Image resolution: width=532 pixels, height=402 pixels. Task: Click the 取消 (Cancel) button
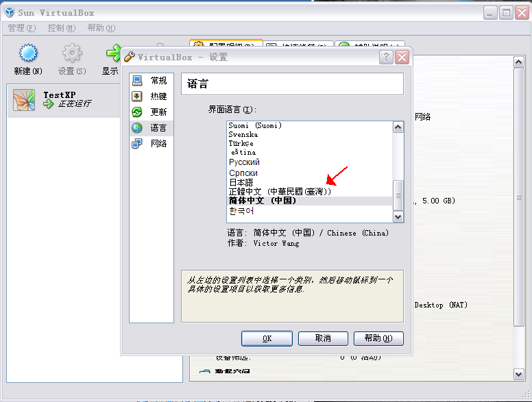(323, 338)
